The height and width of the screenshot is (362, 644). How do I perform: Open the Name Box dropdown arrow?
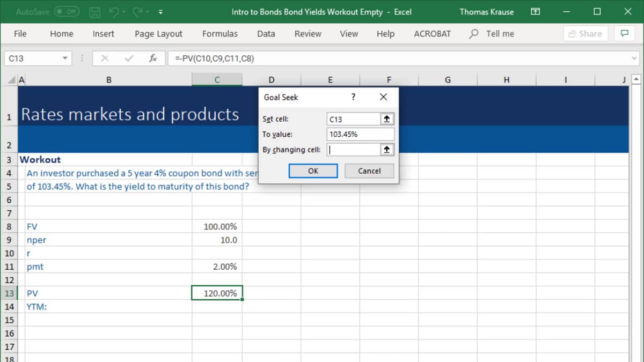click(65, 58)
